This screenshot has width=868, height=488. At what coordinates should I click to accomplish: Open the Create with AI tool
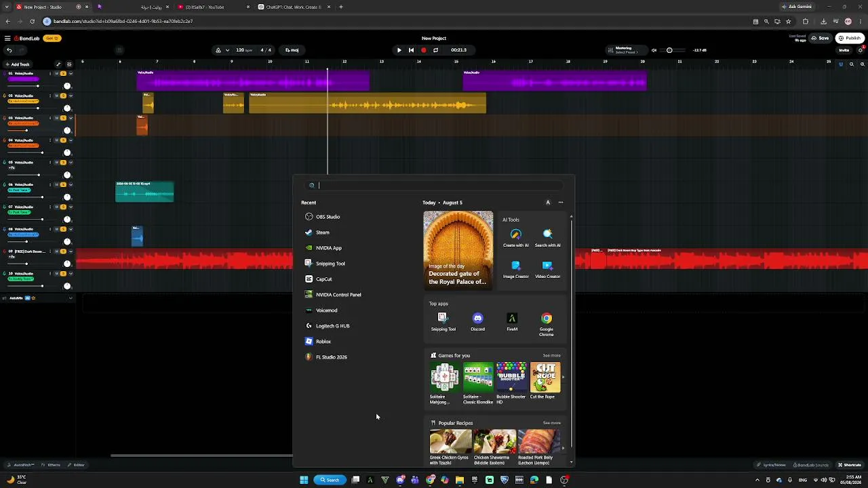click(x=516, y=238)
